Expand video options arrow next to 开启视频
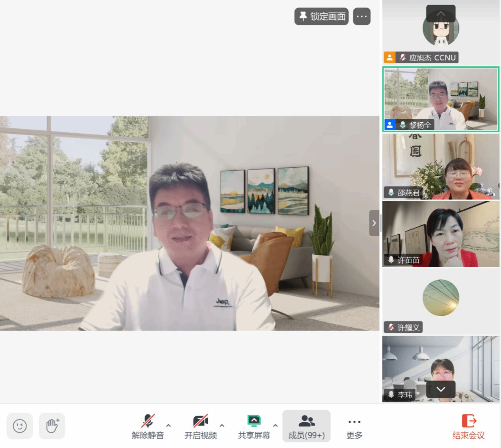The image size is (501, 448). [x=222, y=425]
